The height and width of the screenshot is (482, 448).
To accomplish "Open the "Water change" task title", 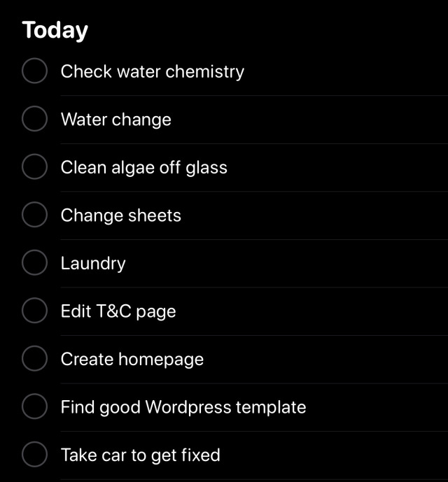I will pos(116,120).
